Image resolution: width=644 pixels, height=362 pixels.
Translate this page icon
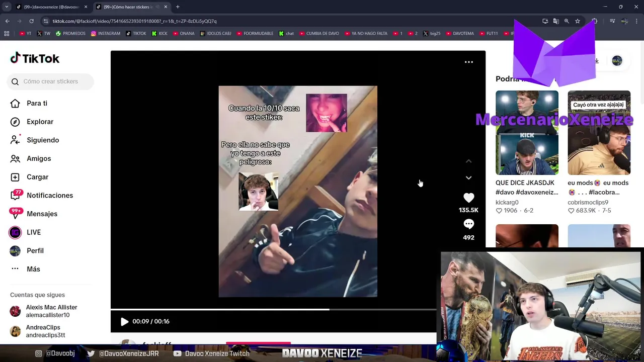(556, 21)
